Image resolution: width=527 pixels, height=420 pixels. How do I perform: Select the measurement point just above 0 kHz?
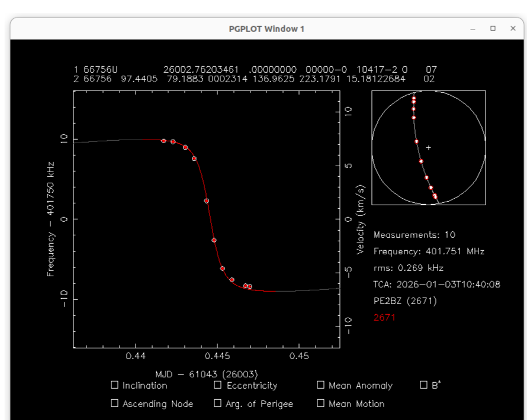[206, 201]
